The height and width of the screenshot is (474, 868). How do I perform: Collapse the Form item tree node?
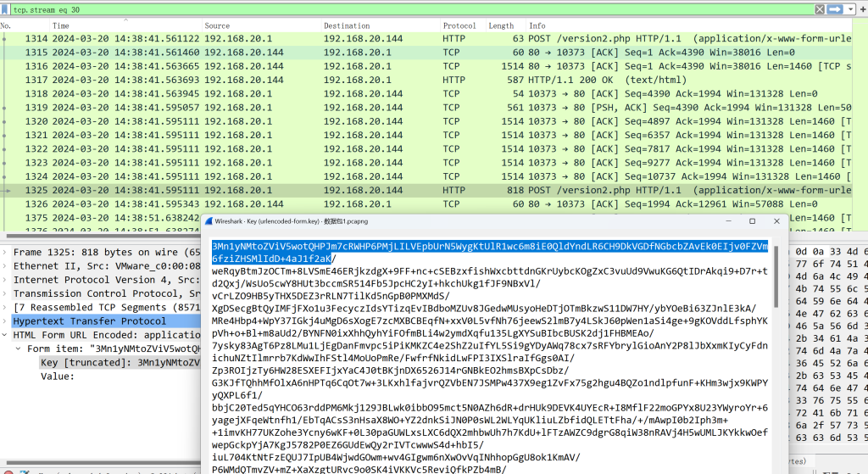pyautogui.click(x=20, y=349)
